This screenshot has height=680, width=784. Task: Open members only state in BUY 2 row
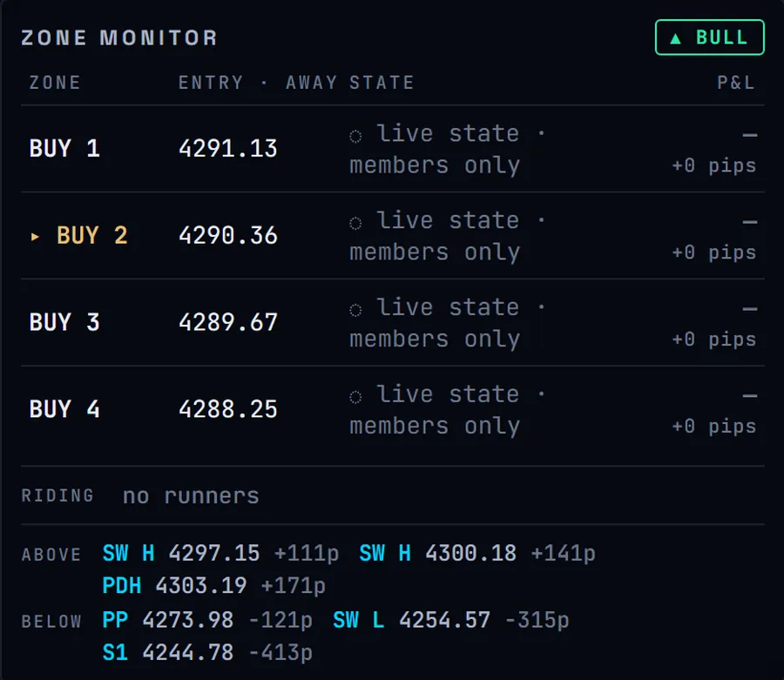(435, 252)
